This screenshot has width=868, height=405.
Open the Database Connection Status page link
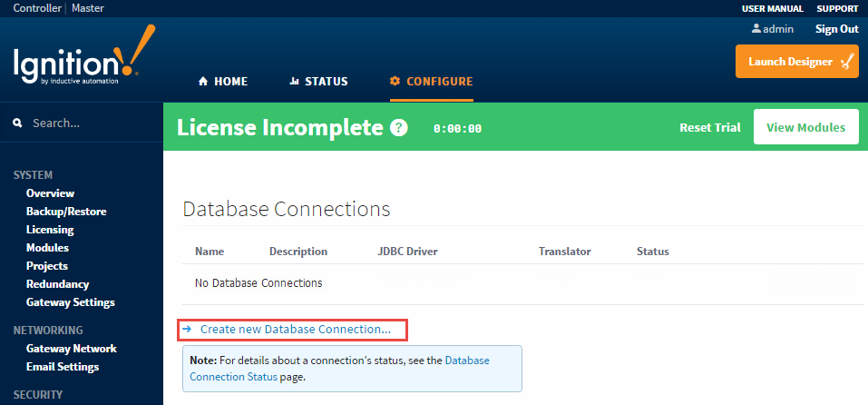[x=466, y=361]
